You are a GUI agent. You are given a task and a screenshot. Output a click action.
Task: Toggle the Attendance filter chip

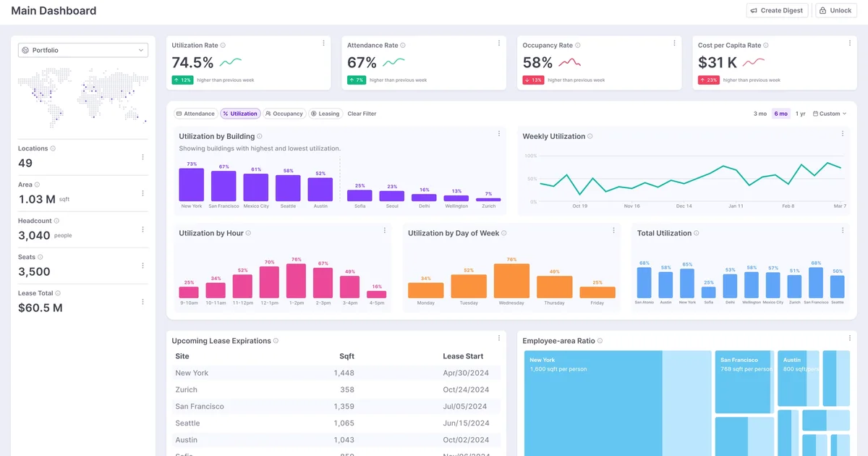point(195,114)
